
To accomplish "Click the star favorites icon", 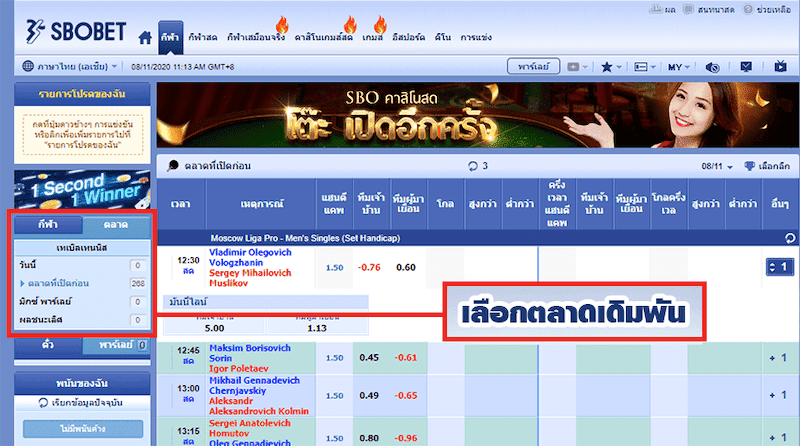I will coord(606,67).
